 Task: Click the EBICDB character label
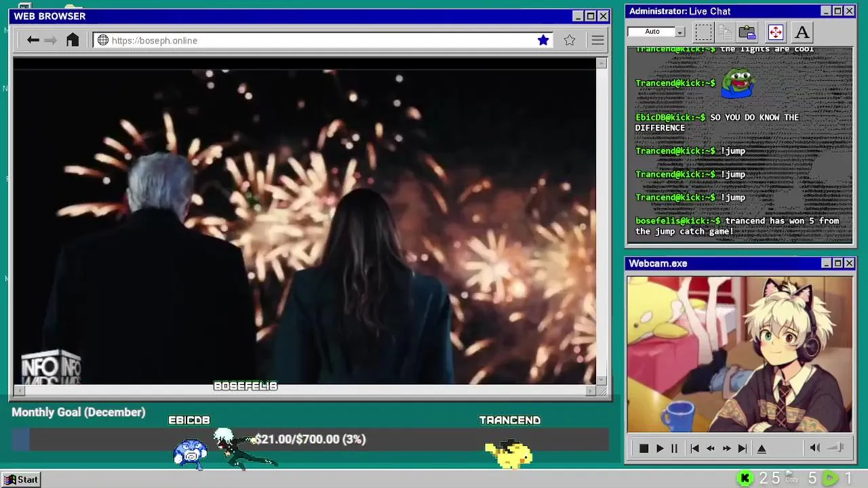(189, 420)
